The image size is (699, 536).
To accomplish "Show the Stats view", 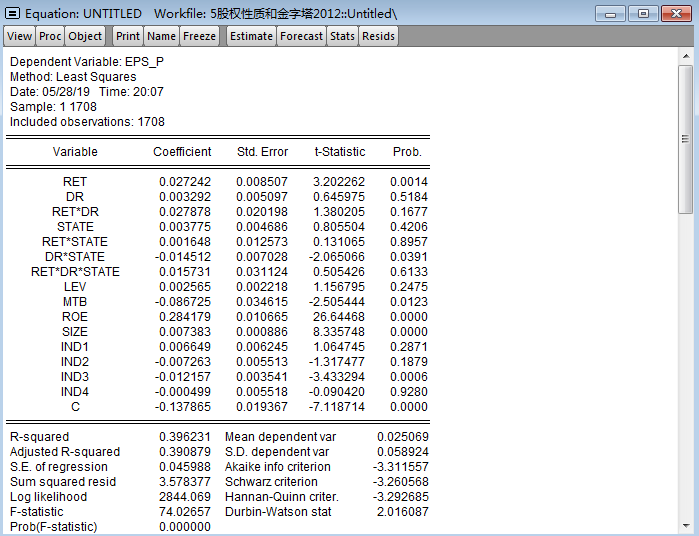I will coord(342,36).
